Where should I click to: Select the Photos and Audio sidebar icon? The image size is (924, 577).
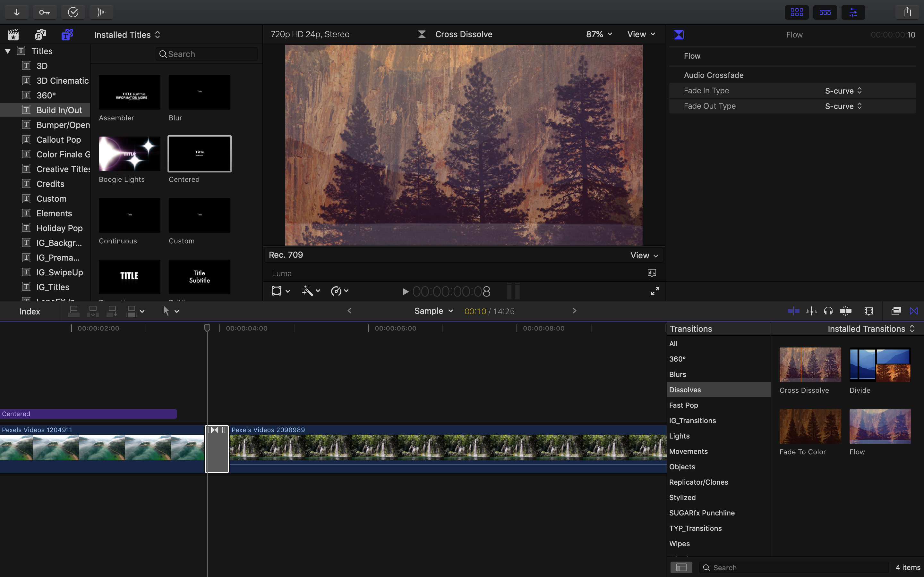coord(39,34)
